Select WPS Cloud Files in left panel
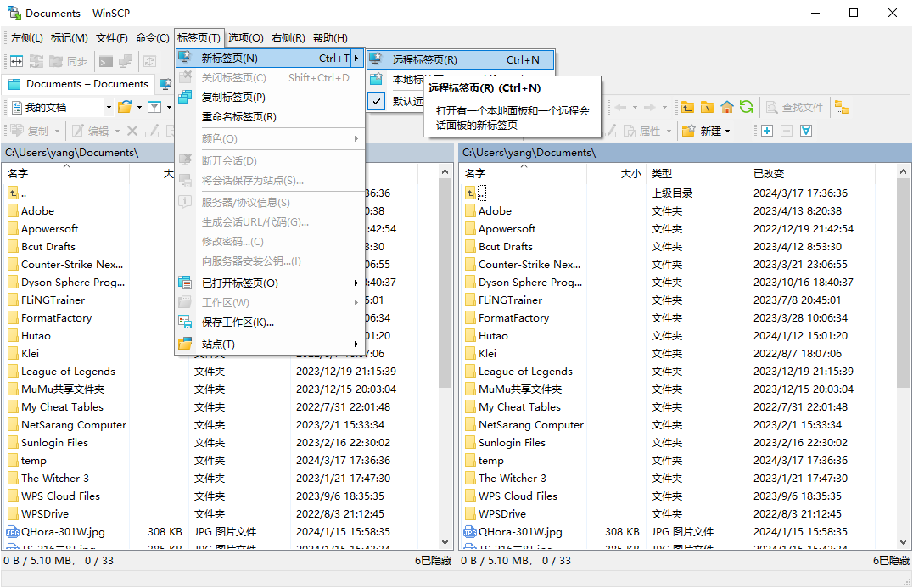 (x=60, y=496)
